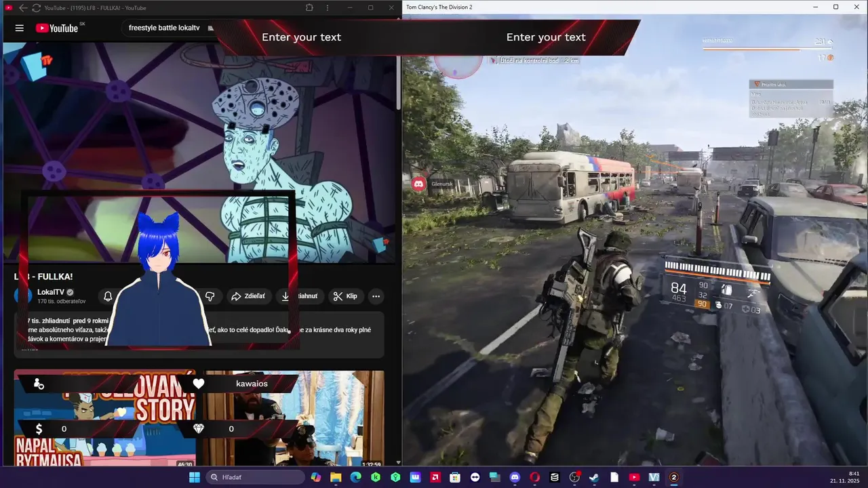
Task: Open the Windows Start menu
Action: pos(194,477)
